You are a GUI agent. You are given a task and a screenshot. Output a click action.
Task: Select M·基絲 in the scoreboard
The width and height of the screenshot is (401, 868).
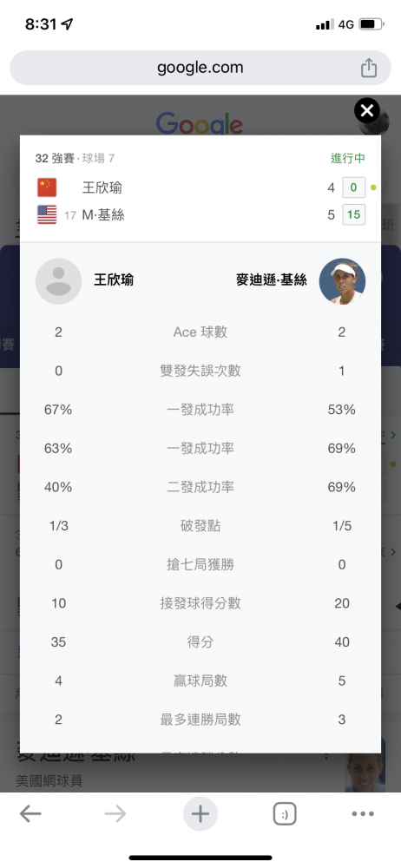pos(103,215)
